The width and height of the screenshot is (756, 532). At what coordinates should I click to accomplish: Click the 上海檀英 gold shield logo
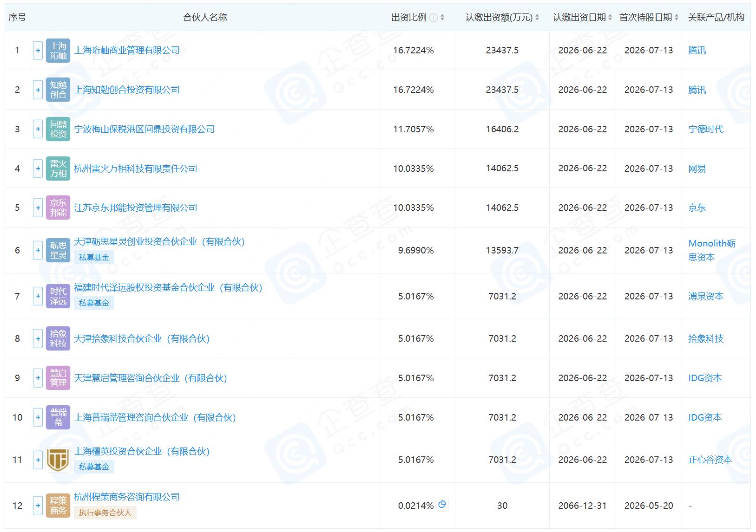[58, 460]
